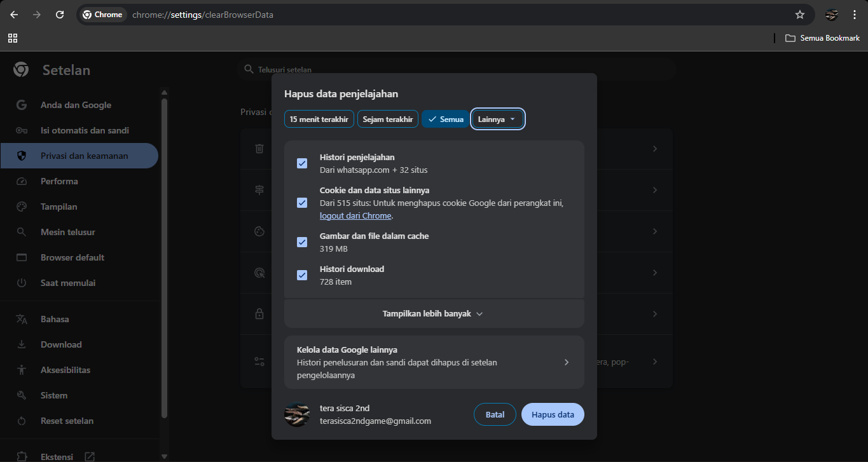
Task: Click the back navigation arrow
Action: 14,15
